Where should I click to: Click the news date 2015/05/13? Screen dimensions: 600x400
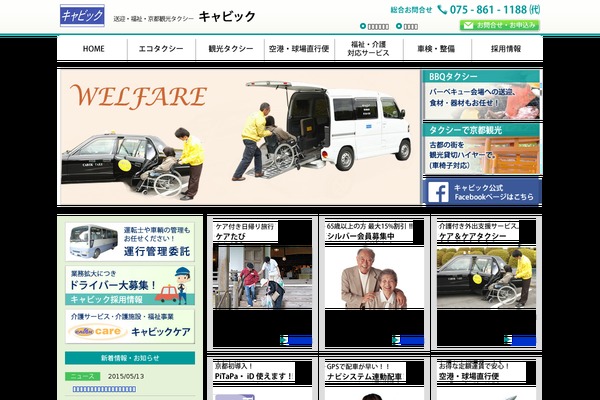point(126,376)
